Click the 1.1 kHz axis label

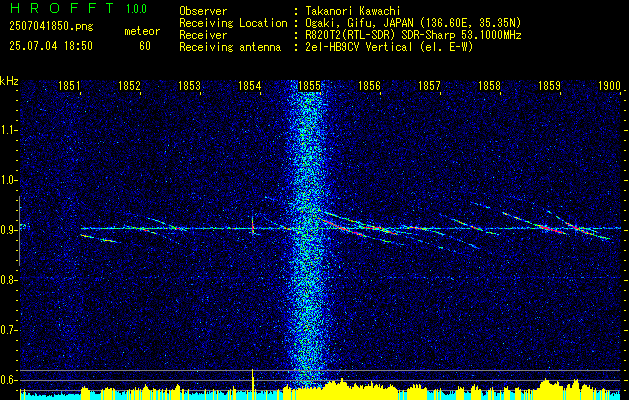[8, 130]
